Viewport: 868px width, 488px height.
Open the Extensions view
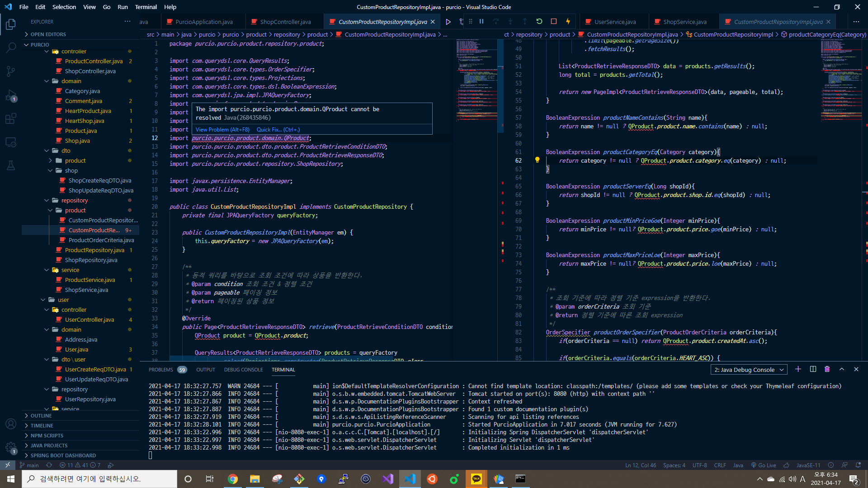[11, 118]
